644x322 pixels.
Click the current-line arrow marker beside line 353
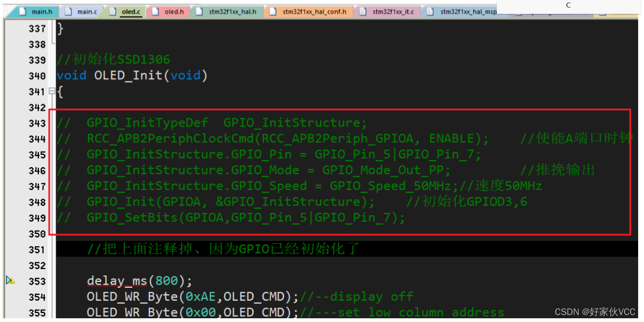[10, 280]
